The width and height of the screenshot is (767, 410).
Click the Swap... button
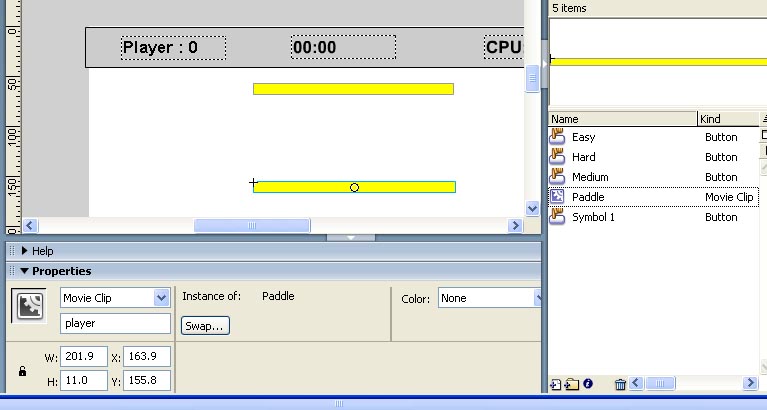point(205,326)
